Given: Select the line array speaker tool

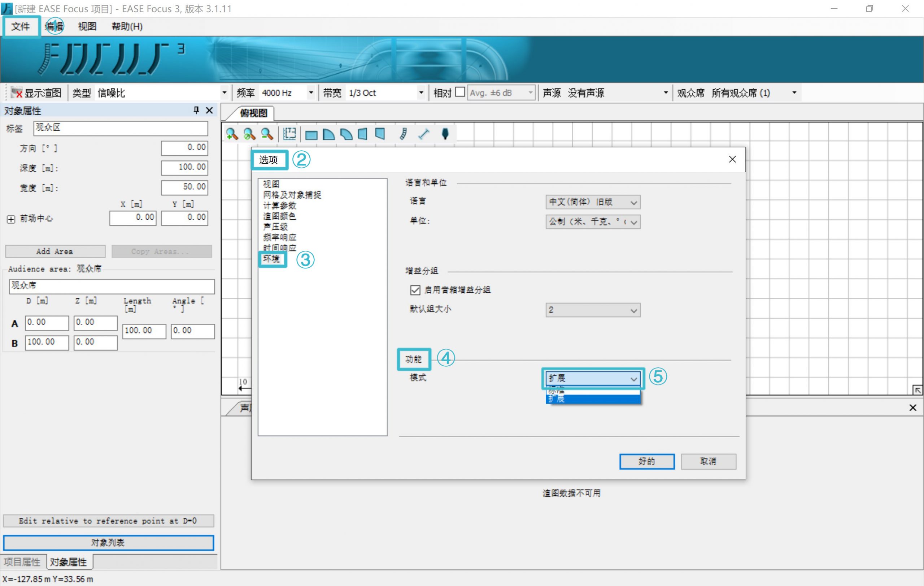Looking at the screenshot, I should tap(403, 134).
